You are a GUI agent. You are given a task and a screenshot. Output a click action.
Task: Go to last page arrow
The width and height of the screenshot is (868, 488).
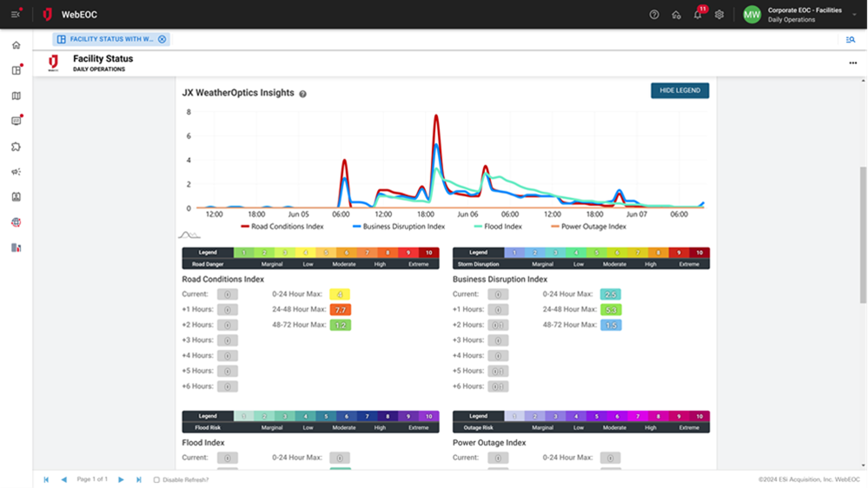tap(138, 479)
